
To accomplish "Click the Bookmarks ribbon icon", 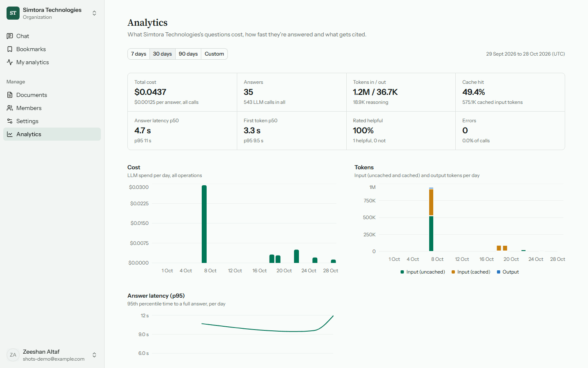I will pyautogui.click(x=10, y=49).
